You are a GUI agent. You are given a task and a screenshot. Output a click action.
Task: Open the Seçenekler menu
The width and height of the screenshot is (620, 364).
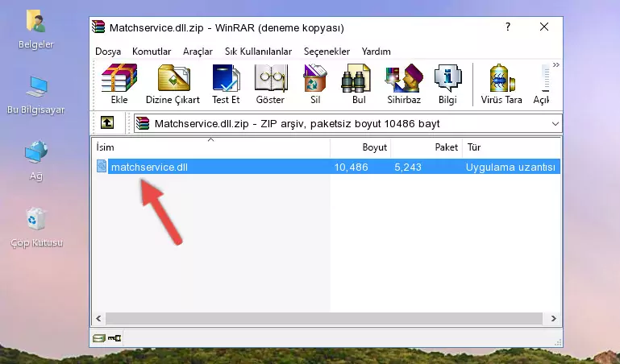(x=327, y=52)
